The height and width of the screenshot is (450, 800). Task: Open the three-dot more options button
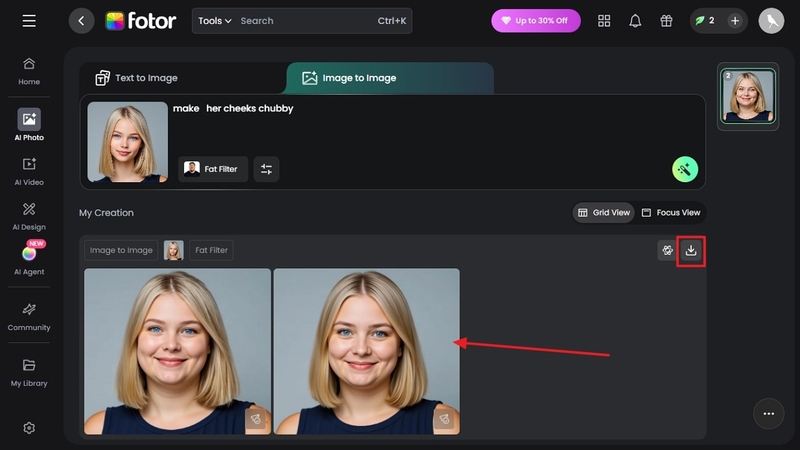tap(768, 413)
